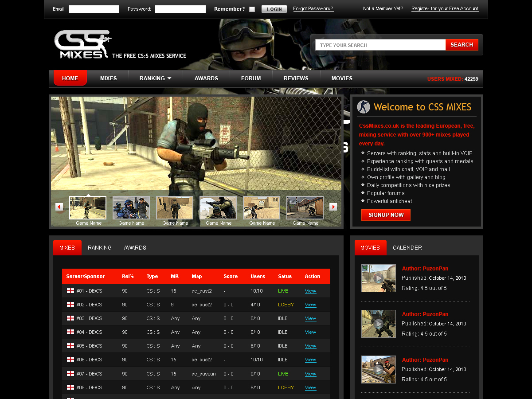Click the England flag for server #05
The image size is (532, 399).
(70, 346)
